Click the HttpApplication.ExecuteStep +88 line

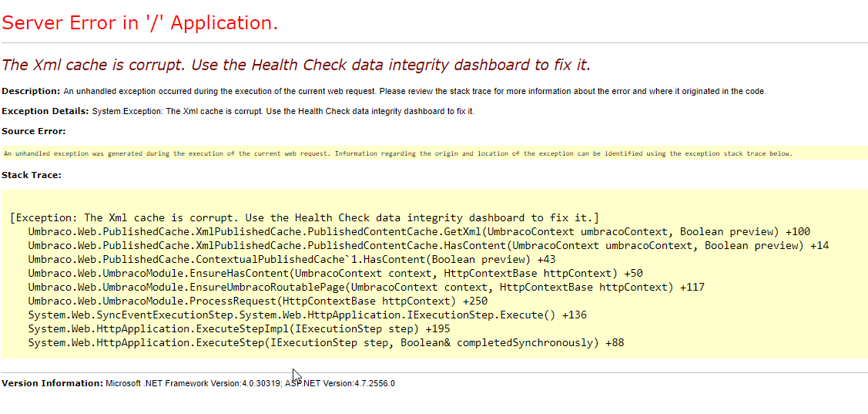[x=326, y=342]
